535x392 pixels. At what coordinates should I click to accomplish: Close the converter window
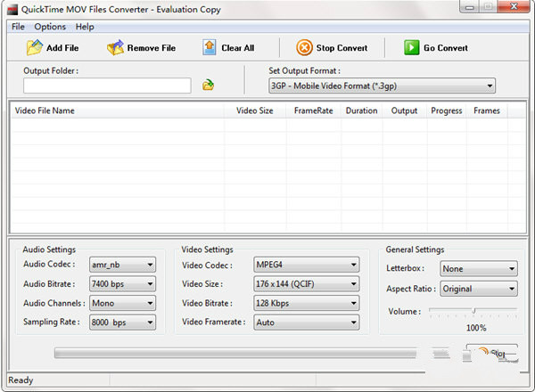514,6
